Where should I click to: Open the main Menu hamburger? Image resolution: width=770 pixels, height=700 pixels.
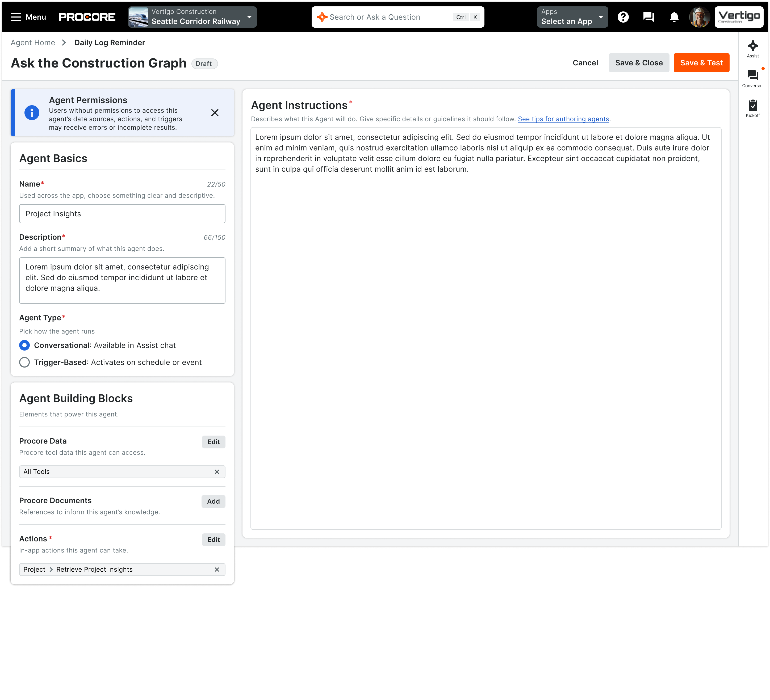tap(28, 17)
